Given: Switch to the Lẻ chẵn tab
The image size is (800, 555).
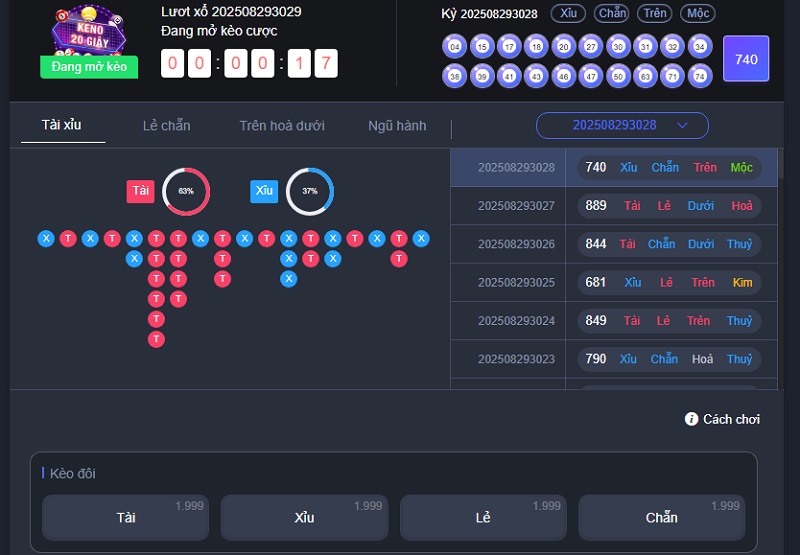Looking at the screenshot, I should pyautogui.click(x=166, y=126).
